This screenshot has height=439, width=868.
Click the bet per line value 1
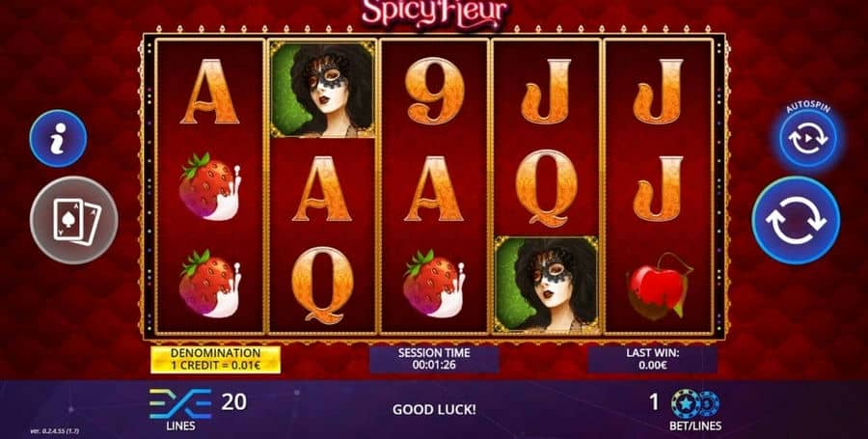click(654, 402)
